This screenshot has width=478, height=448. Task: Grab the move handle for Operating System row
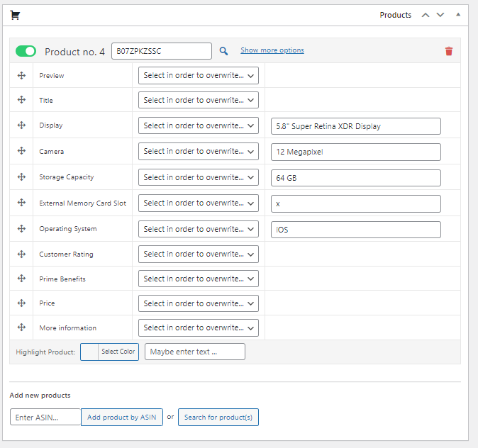point(21,228)
